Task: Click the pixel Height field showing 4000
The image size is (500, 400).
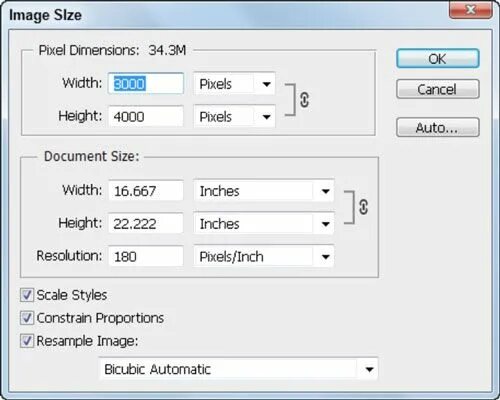Action: point(146,116)
